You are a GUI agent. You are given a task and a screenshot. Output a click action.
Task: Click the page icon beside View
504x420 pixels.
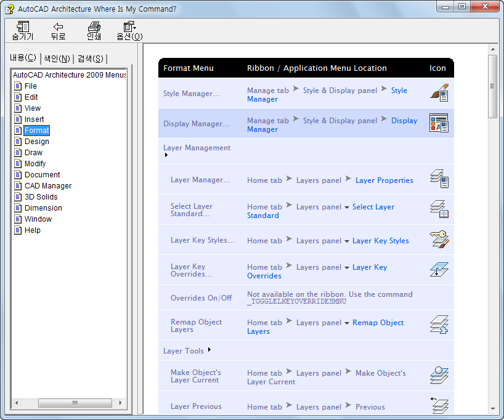(x=18, y=108)
